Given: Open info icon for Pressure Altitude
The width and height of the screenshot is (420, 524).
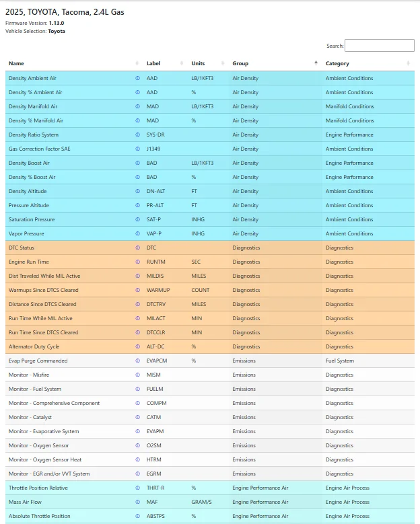Looking at the screenshot, I should (137, 205).
